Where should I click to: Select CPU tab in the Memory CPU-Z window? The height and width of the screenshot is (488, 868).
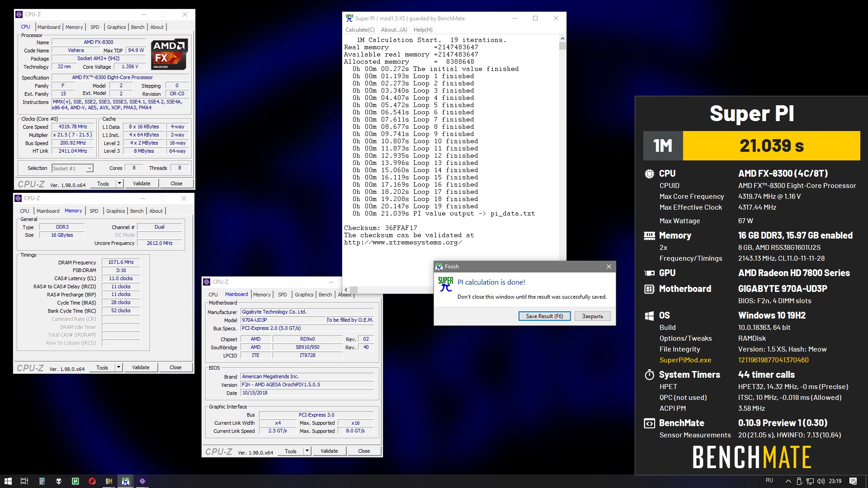tap(24, 211)
